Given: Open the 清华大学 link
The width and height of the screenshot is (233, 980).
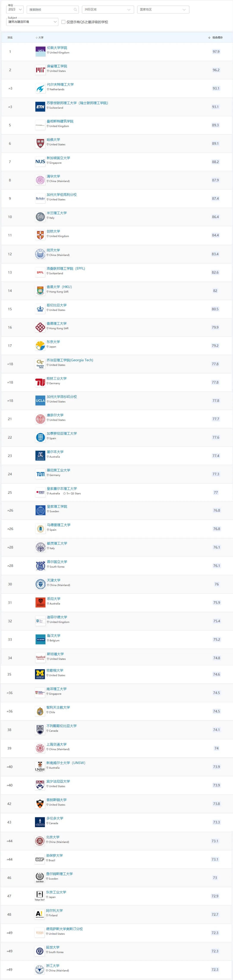Looking at the screenshot, I should 53,176.
